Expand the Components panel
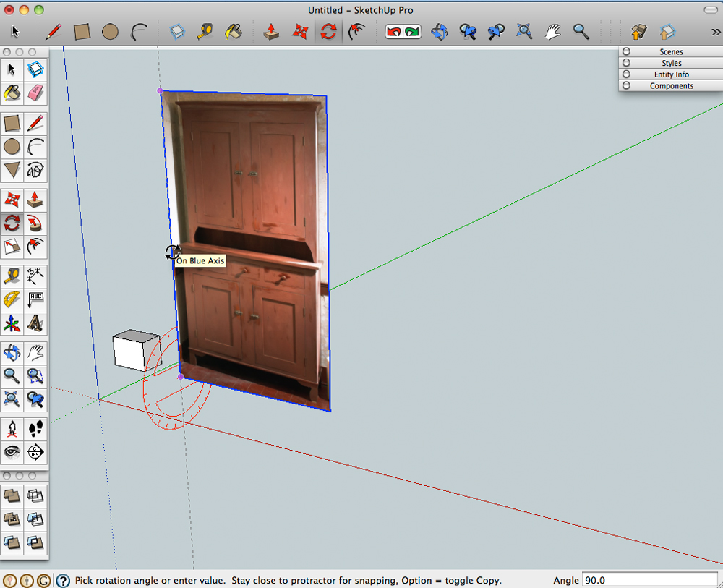 tap(671, 86)
